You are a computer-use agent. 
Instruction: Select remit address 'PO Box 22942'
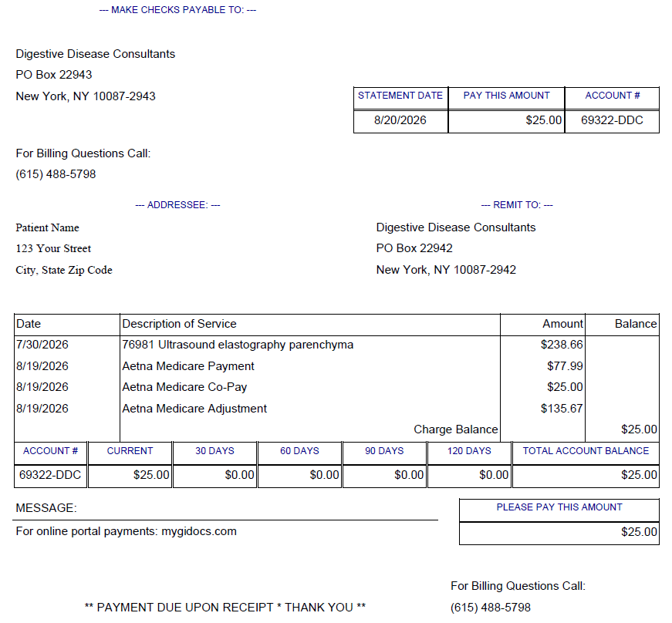point(414,248)
